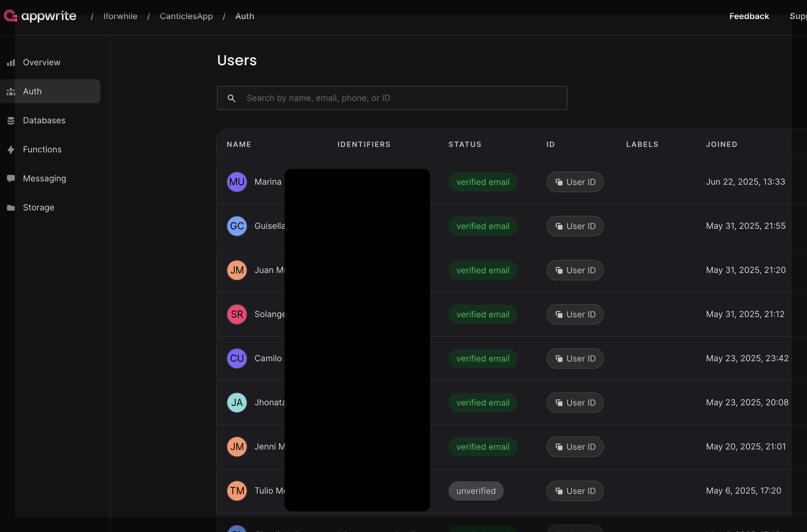Click the MU avatar for Marina
Viewport: 807px width, 532px height.
point(237,182)
